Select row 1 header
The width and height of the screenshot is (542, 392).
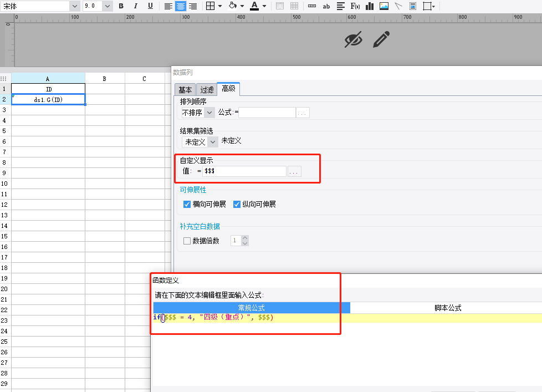pyautogui.click(x=4, y=89)
